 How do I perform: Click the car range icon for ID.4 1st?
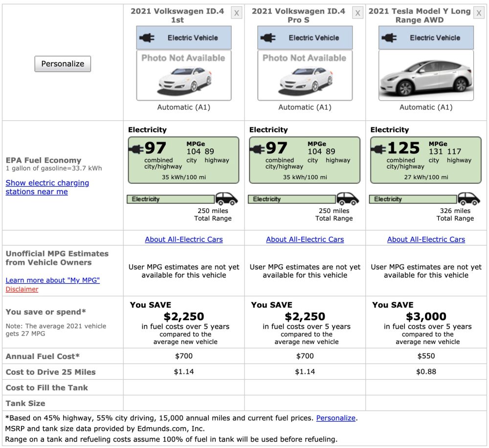coord(227,198)
